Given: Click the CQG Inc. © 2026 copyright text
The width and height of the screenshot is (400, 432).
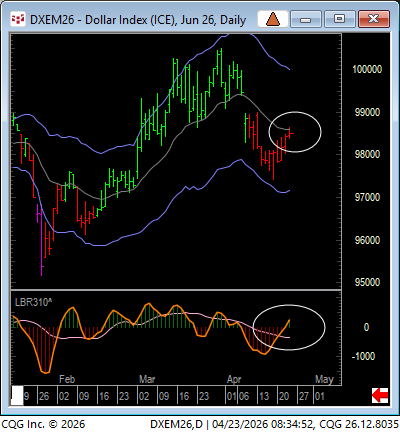Looking at the screenshot, I should pyautogui.click(x=43, y=424).
